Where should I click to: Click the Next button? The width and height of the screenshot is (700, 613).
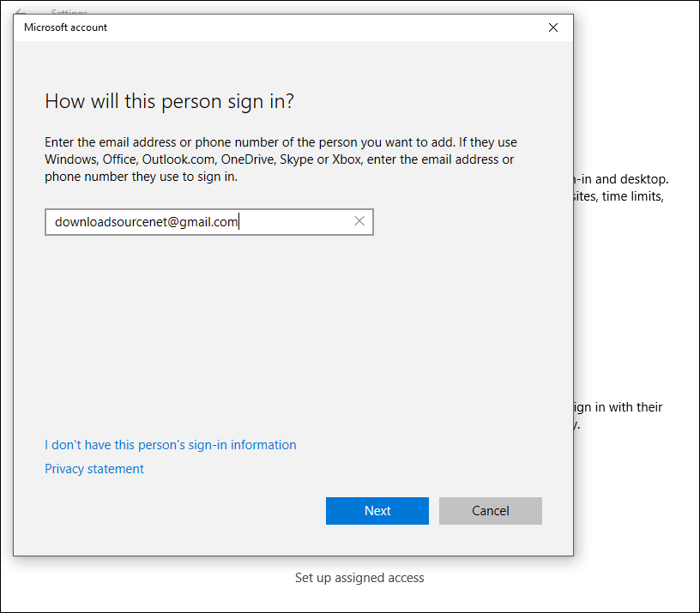coord(377,511)
